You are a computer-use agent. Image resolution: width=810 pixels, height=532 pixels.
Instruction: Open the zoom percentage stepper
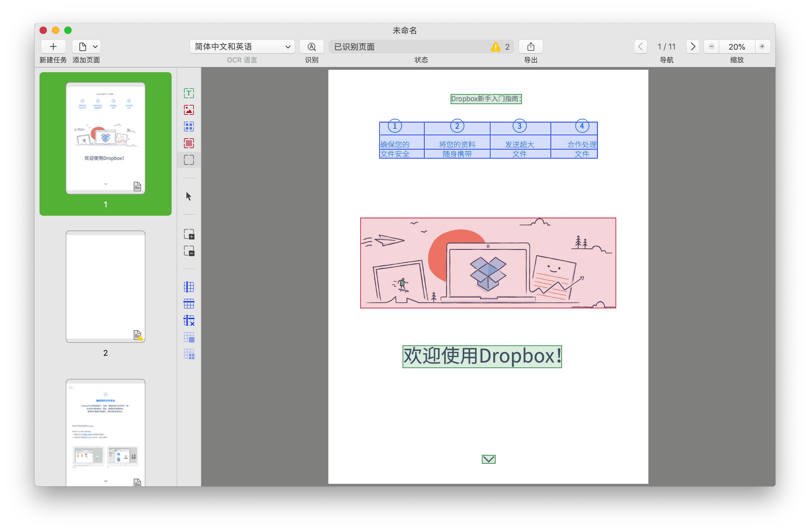(x=736, y=46)
